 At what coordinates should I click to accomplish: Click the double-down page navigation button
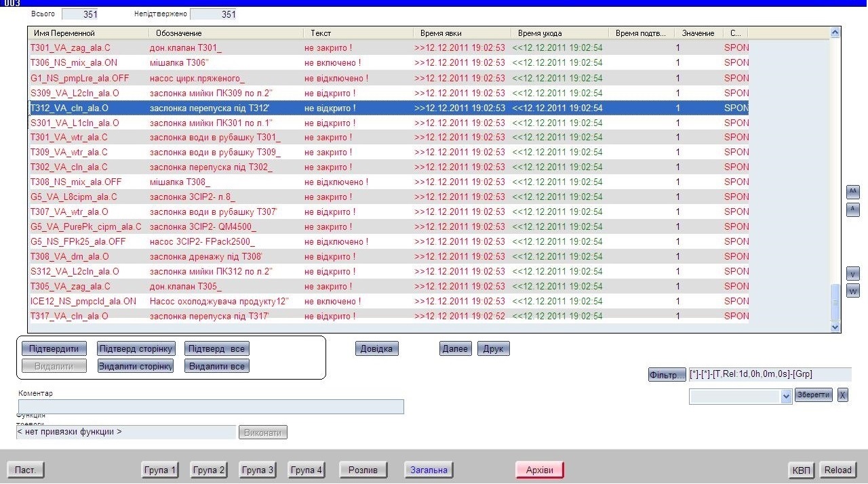853,291
